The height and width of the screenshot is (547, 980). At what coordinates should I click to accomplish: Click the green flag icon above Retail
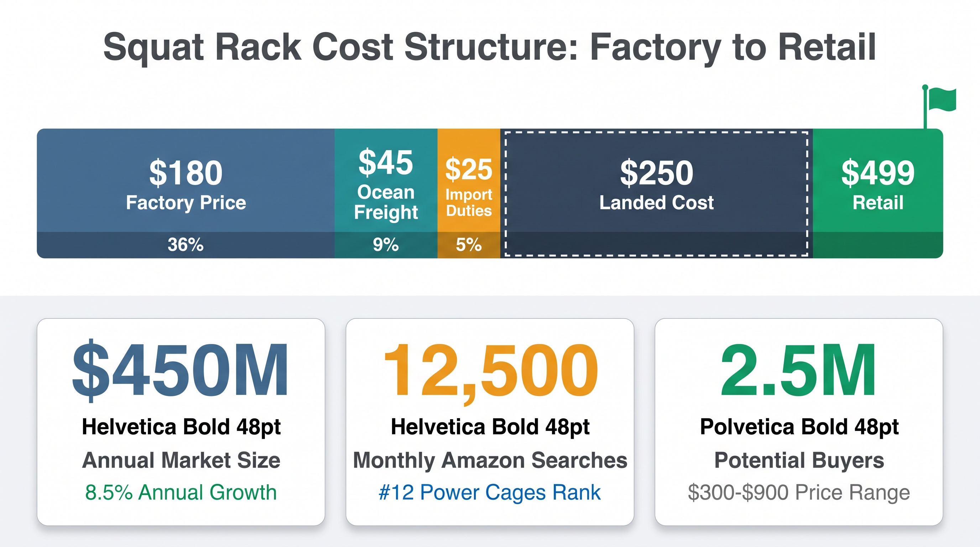[x=939, y=106]
